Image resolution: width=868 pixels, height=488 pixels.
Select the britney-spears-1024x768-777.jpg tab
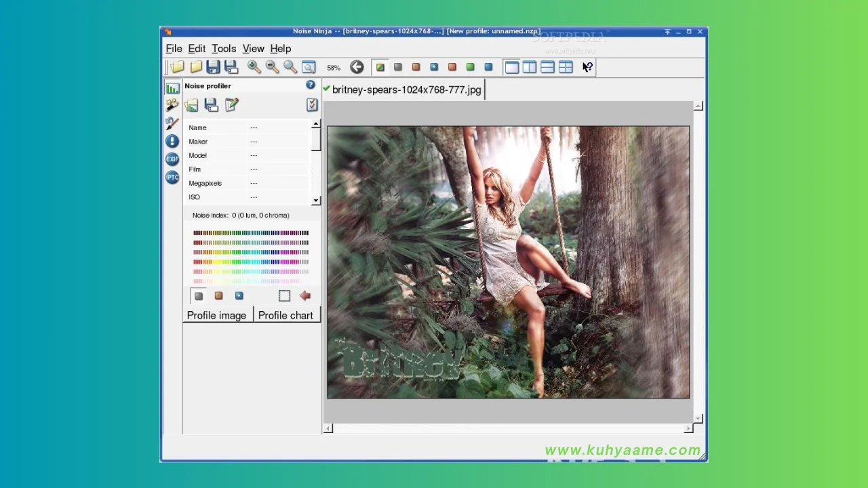(403, 89)
